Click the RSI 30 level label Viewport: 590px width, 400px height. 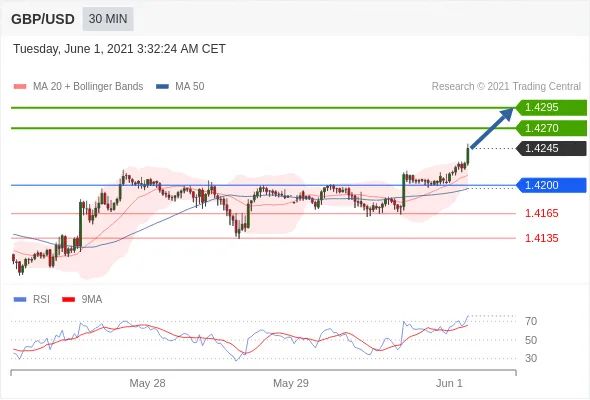tap(531, 358)
